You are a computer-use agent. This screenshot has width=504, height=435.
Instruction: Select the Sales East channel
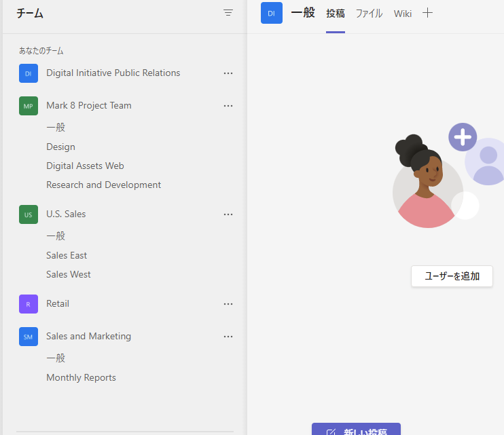pyautogui.click(x=67, y=255)
